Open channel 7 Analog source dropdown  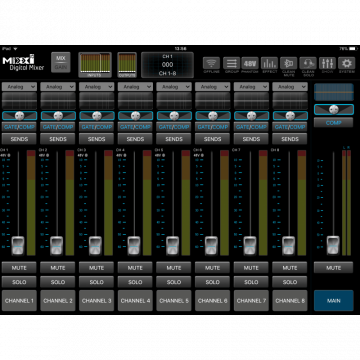[x=251, y=87]
